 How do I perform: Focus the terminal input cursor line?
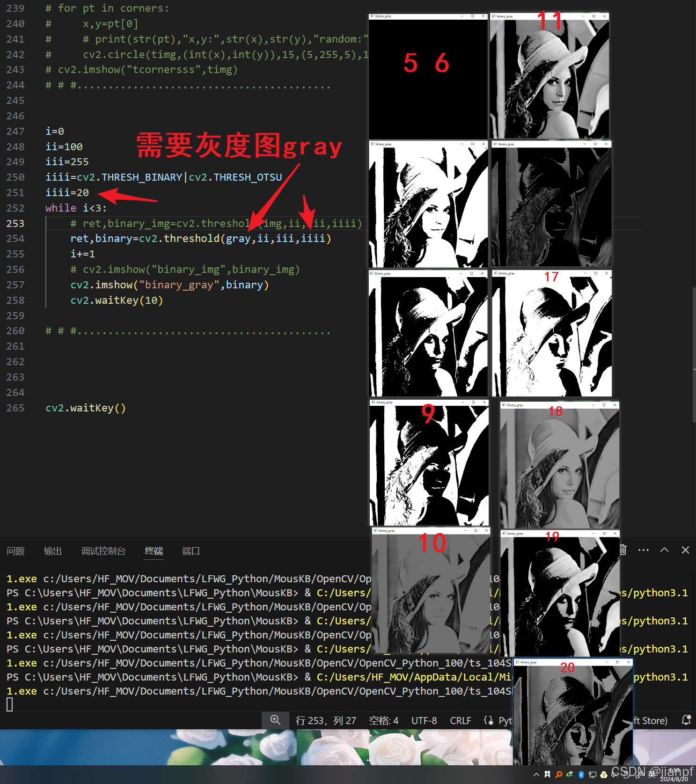point(10,704)
